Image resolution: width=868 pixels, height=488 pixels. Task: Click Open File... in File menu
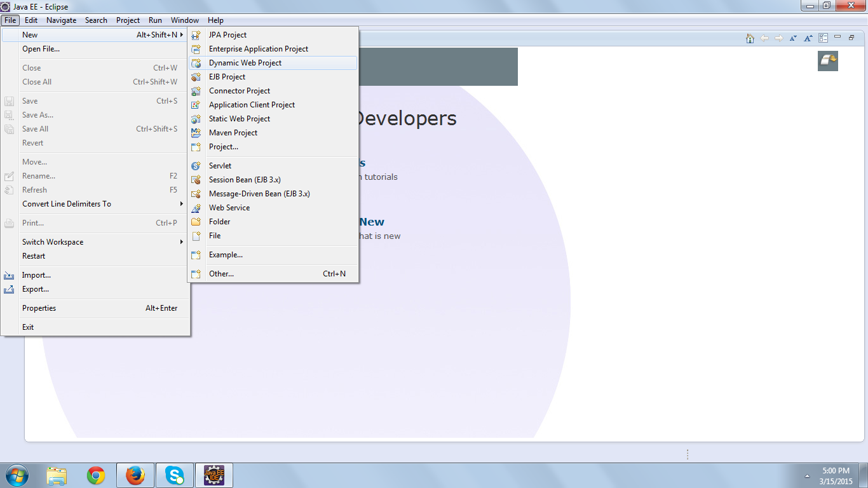pyautogui.click(x=95, y=49)
